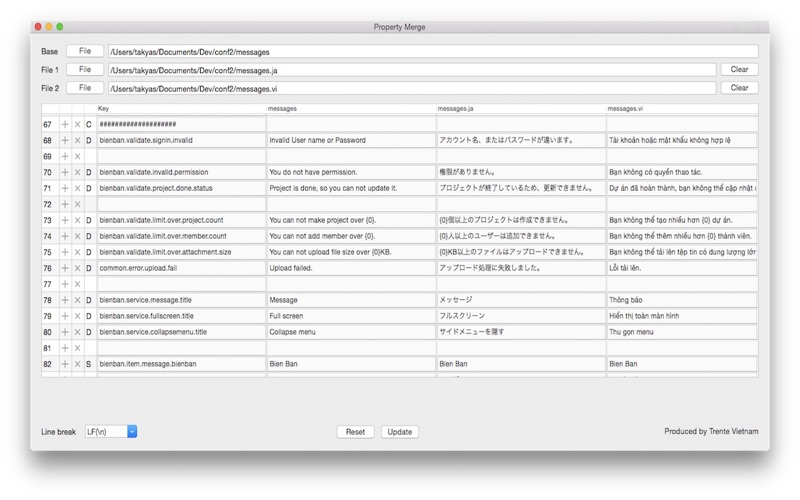
Task: Edit 'Collapse menu' message cell
Action: pos(351,332)
